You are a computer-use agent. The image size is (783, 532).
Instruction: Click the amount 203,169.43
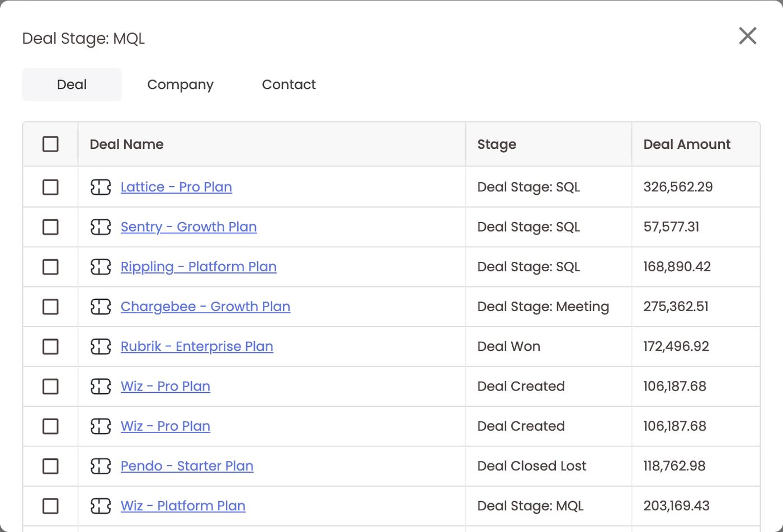676,506
